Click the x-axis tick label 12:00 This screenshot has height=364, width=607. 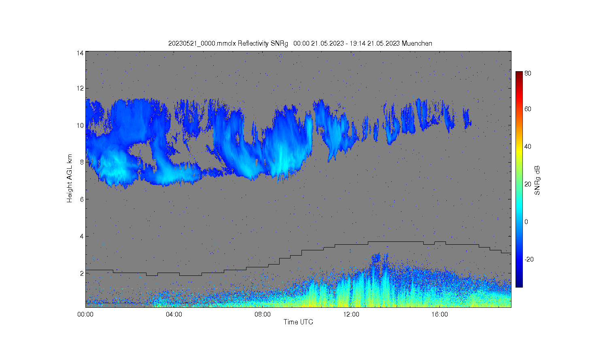(351, 314)
